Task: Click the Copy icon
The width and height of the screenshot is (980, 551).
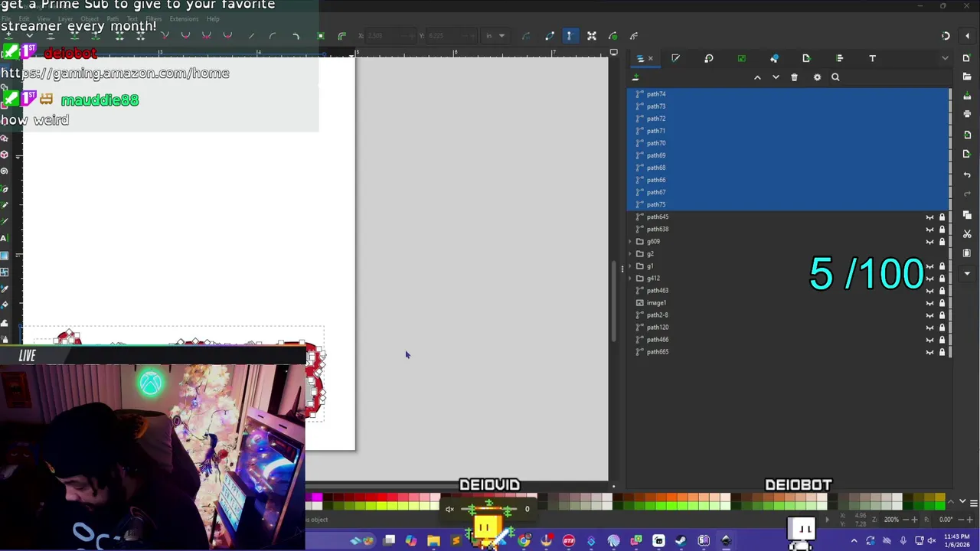Action: (x=967, y=214)
